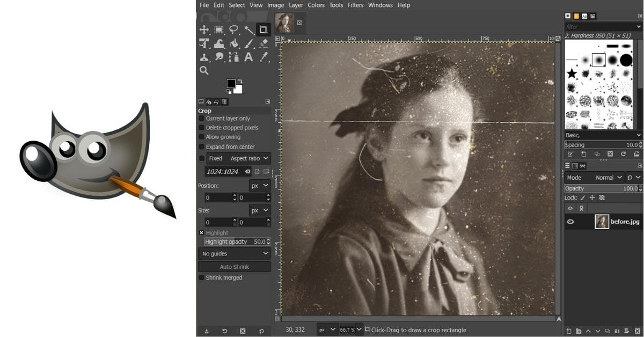Select the black star brush

click(x=572, y=73)
